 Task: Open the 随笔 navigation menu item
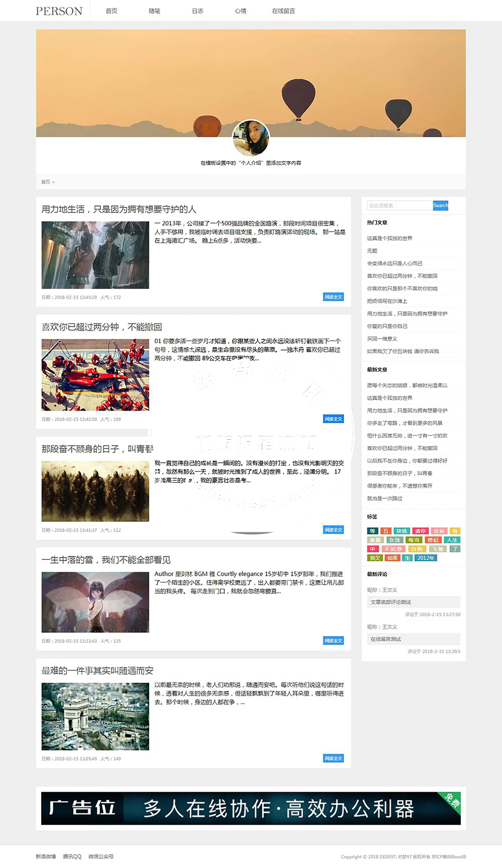point(154,11)
